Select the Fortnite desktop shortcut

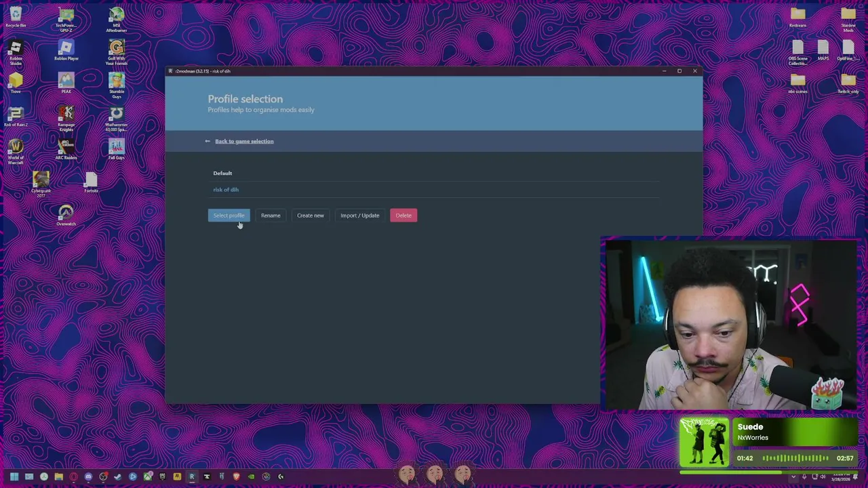tap(91, 182)
